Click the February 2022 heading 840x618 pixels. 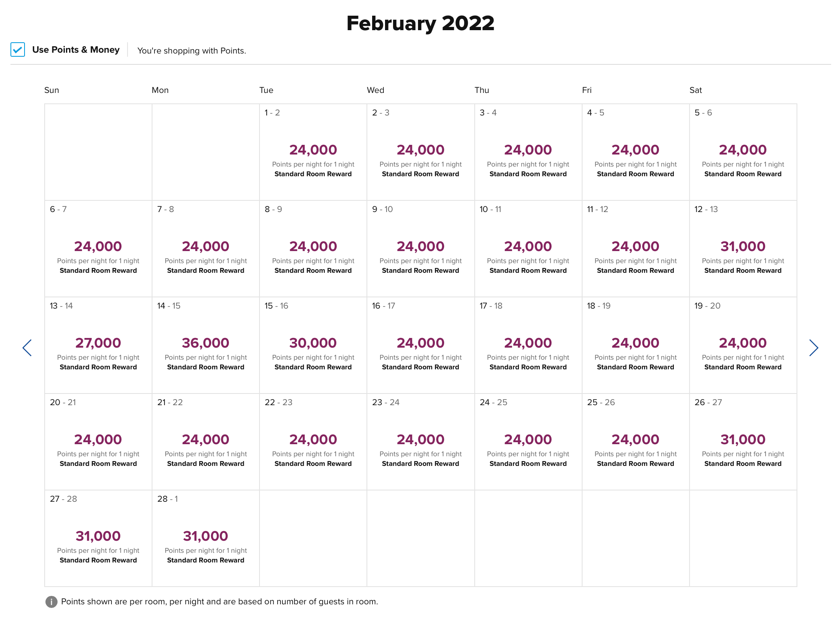420,23
